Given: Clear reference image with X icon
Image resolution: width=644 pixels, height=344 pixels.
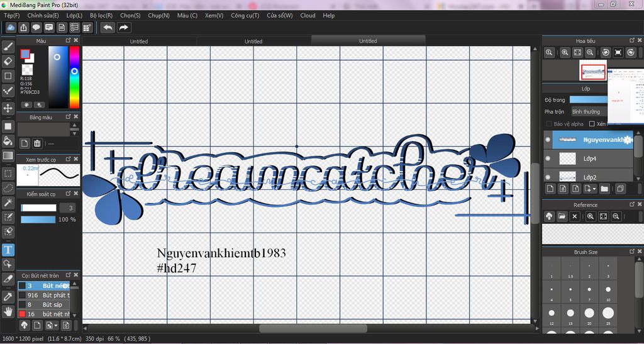Looking at the screenshot, I should (575, 216).
